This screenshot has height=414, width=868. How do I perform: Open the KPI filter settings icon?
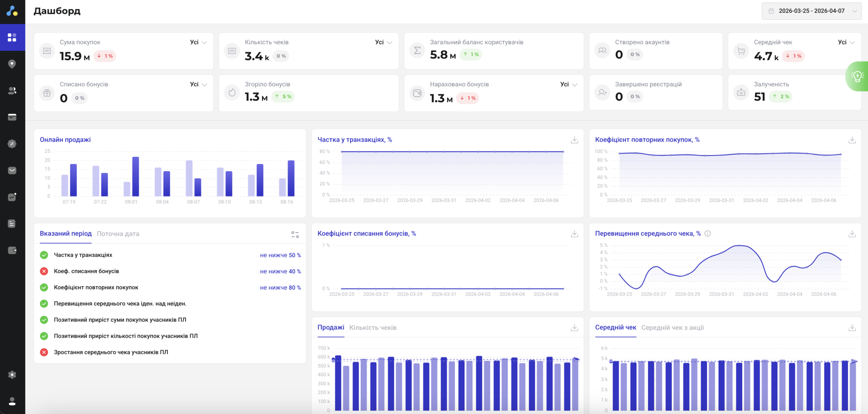[x=295, y=234]
